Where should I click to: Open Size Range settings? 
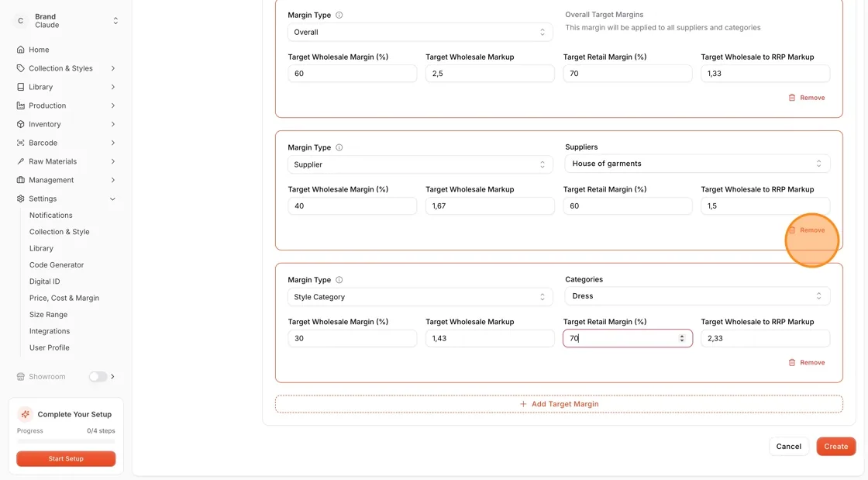click(x=48, y=315)
